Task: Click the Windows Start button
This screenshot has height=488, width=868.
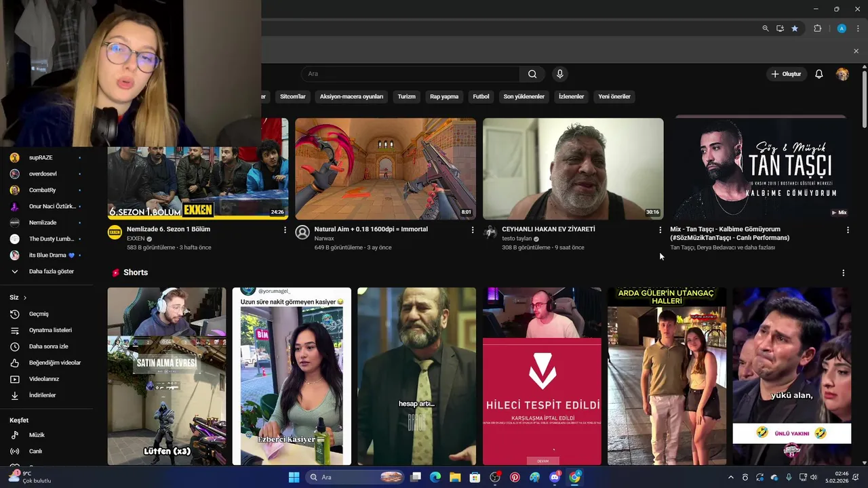Action: pos(294,477)
